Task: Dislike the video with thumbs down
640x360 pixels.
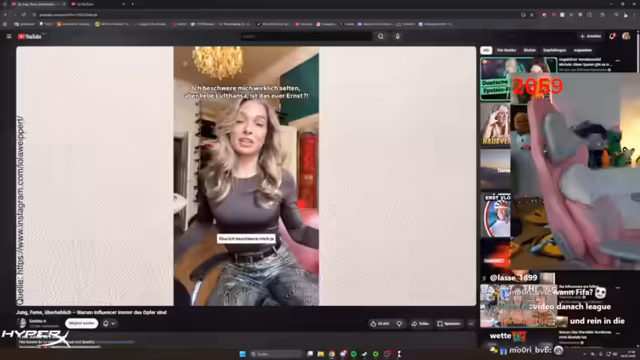Action: pos(400,324)
